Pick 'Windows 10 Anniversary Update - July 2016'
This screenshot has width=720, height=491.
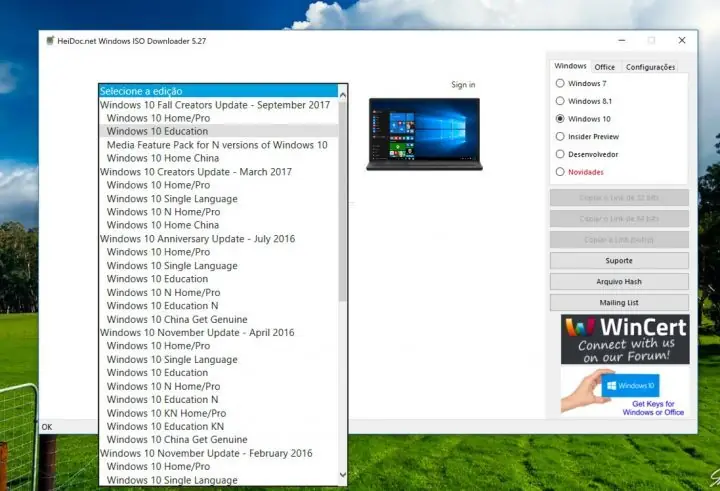click(x=219, y=239)
